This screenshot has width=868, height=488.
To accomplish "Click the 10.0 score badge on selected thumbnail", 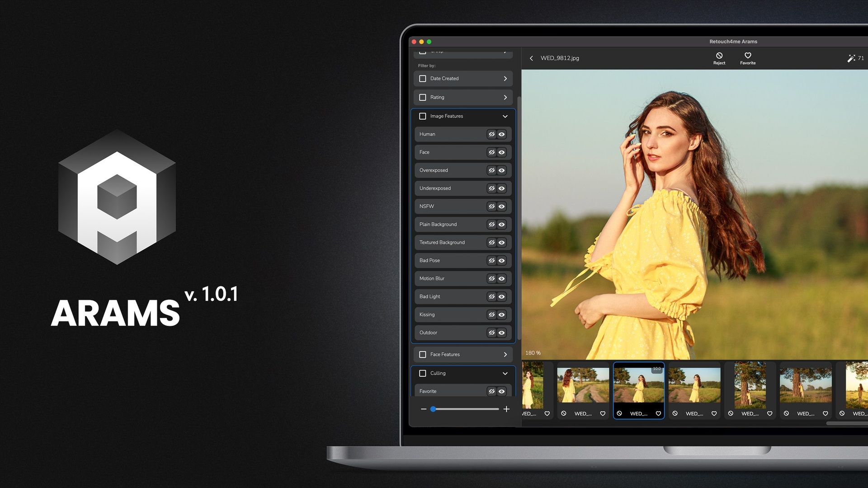I will point(657,369).
